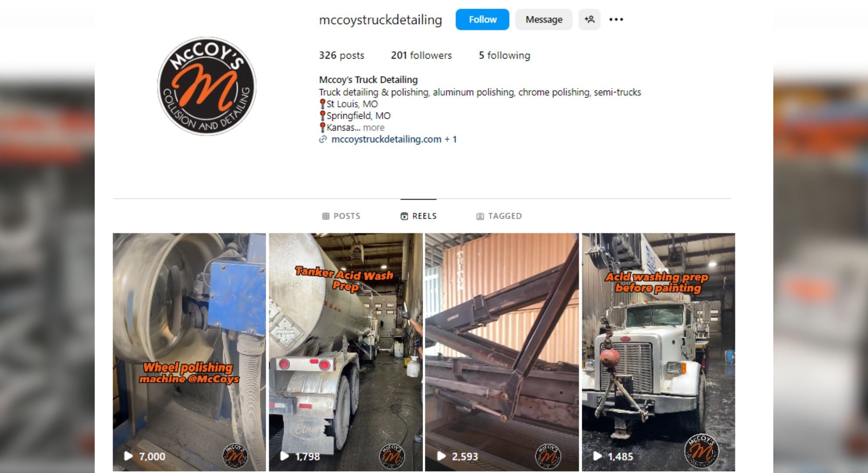Select the REELS tab

(419, 216)
